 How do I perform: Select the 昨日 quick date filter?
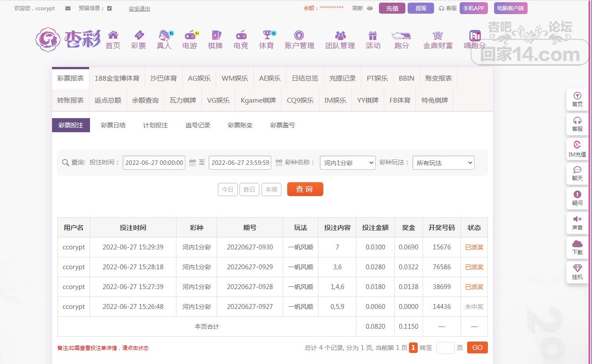point(249,189)
